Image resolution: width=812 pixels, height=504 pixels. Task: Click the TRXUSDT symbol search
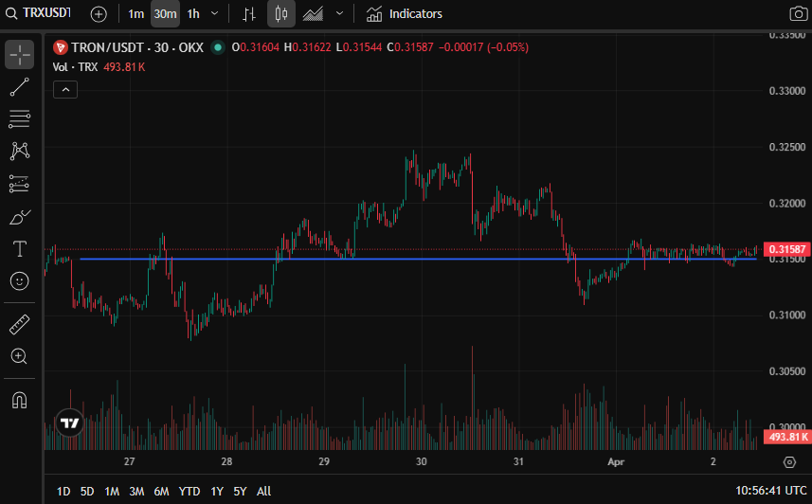click(38, 13)
